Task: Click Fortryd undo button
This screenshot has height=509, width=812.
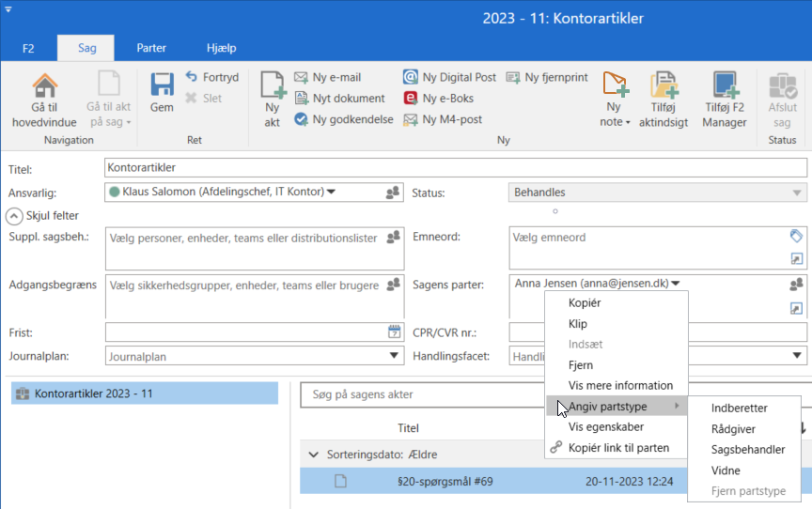Action: click(x=212, y=77)
